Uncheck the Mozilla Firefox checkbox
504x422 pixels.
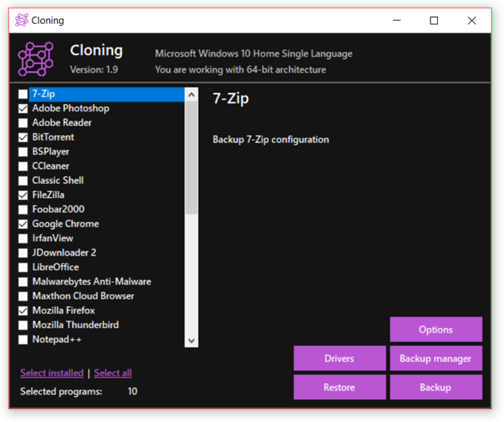[x=23, y=311]
